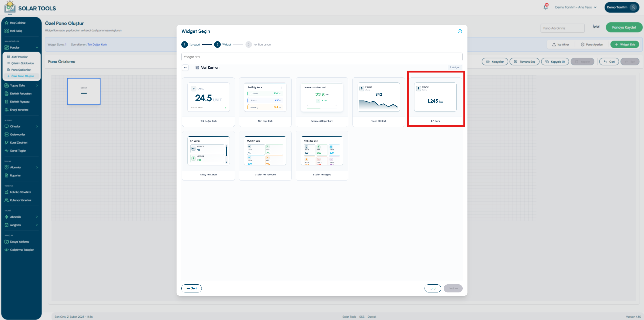Click the Solar Tools logo
644x320 pixels.
tap(30, 8)
